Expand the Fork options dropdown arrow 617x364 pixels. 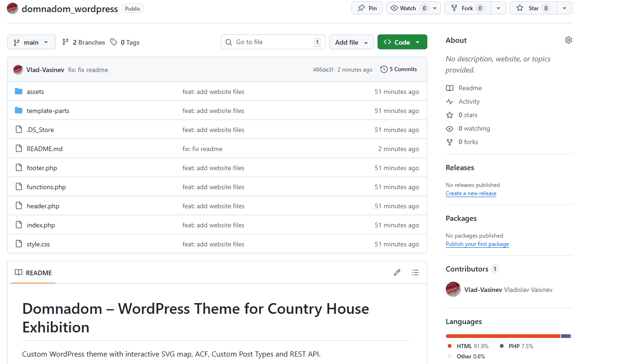(x=498, y=8)
